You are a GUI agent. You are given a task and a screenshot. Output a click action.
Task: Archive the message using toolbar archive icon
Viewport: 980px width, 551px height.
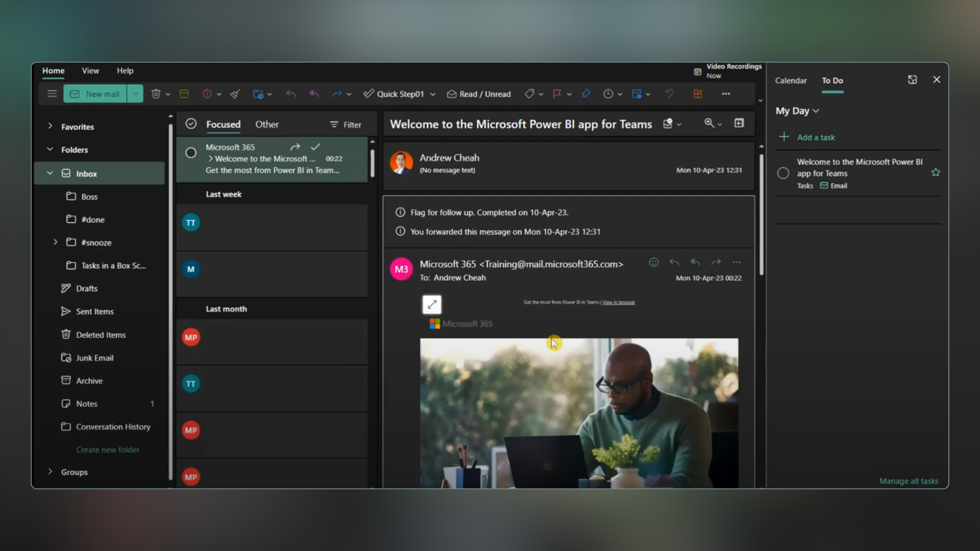184,94
